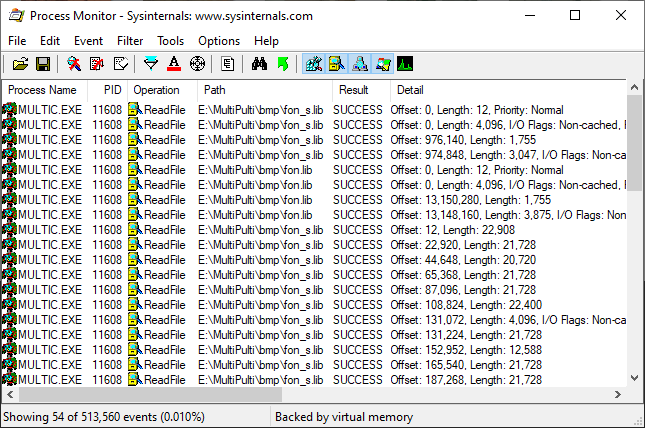Maximize the Process Monitor window
Screen dimensions: 645x428
575,15
